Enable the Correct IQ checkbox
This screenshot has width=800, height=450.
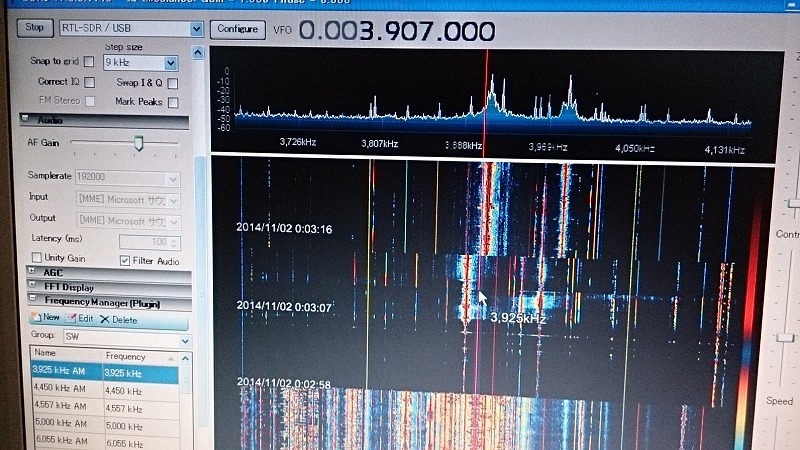coord(89,82)
